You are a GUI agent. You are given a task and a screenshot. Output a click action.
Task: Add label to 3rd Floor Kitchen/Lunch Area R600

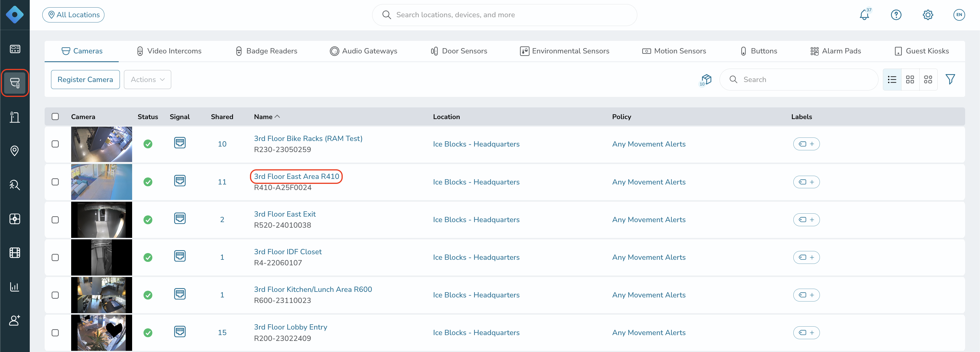click(x=806, y=295)
